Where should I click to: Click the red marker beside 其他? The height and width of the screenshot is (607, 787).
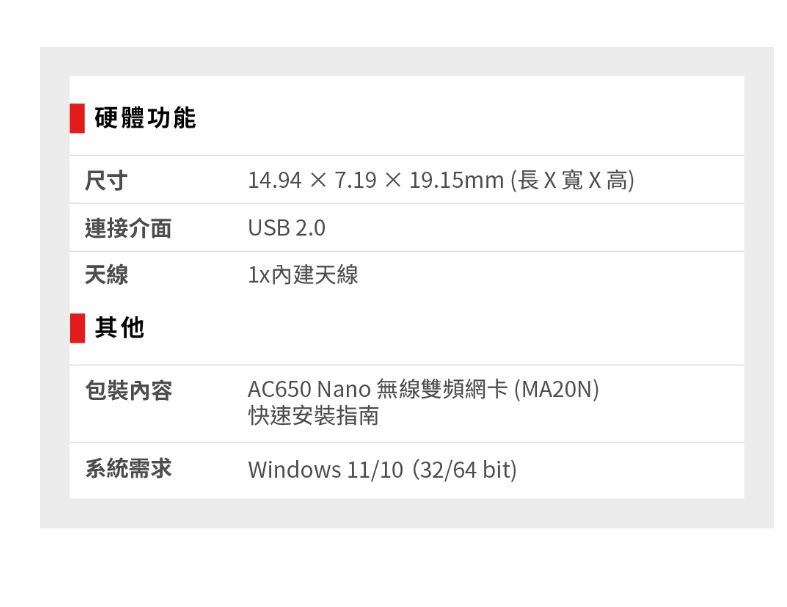[x=77, y=327]
